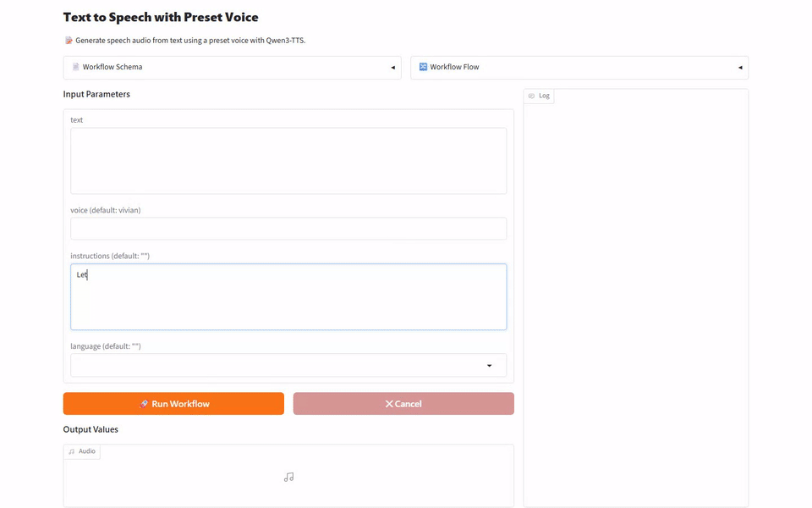Click the Workflow Flow diagram icon
Screen dimensions: 812x508
[x=423, y=67]
